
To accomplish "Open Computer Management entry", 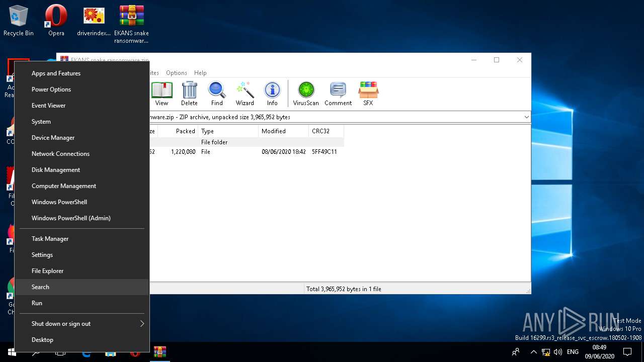I will pos(82,186).
